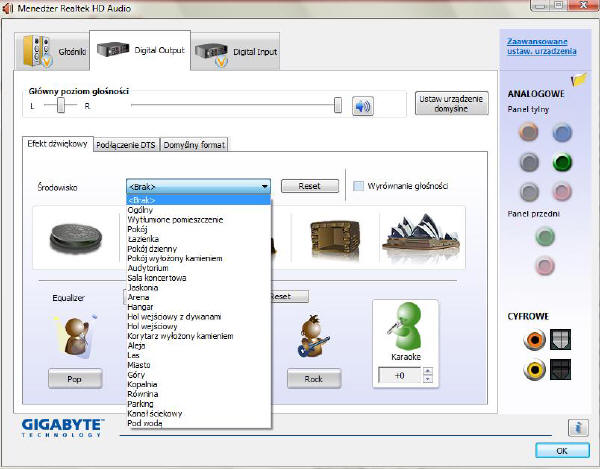Open the Efekt dźwiękowy tab

(x=57, y=144)
